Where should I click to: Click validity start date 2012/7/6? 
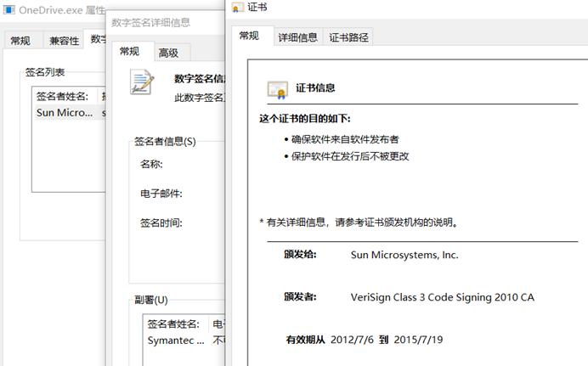coord(352,340)
